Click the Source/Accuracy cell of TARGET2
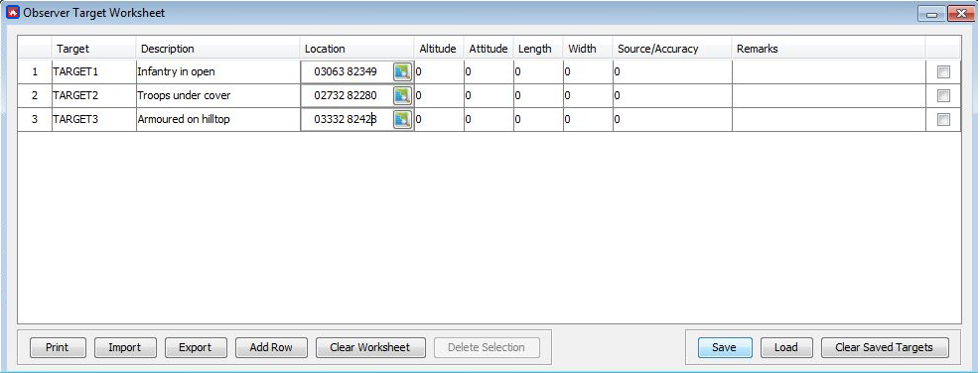The height and width of the screenshot is (373, 980). pos(672,95)
